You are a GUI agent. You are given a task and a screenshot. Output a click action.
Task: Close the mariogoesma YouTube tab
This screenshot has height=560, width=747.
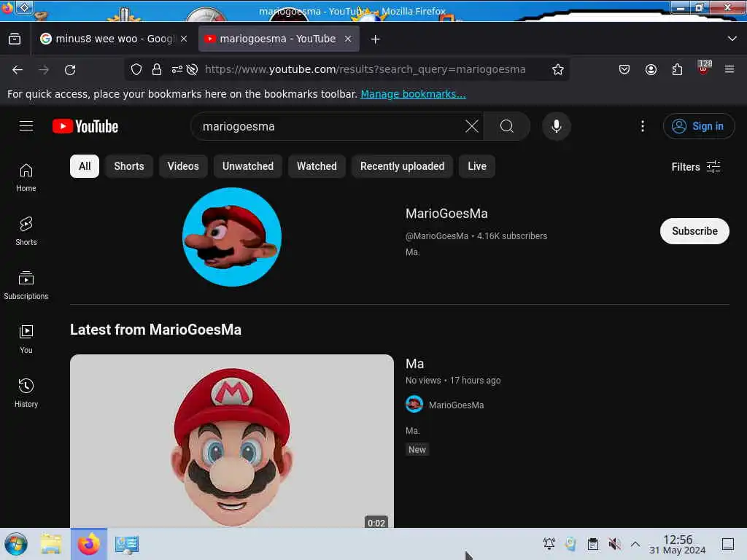[348, 39]
